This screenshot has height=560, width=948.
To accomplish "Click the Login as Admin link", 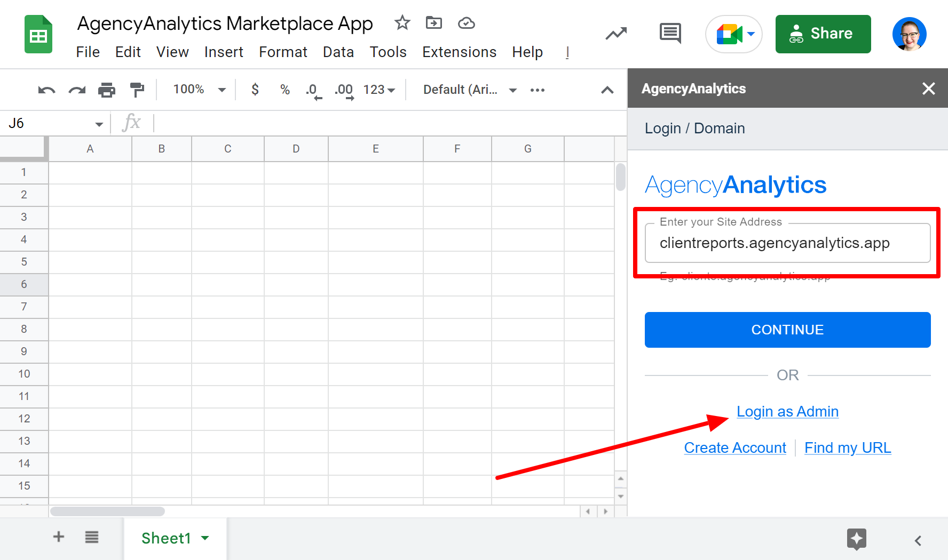I will [x=787, y=412].
